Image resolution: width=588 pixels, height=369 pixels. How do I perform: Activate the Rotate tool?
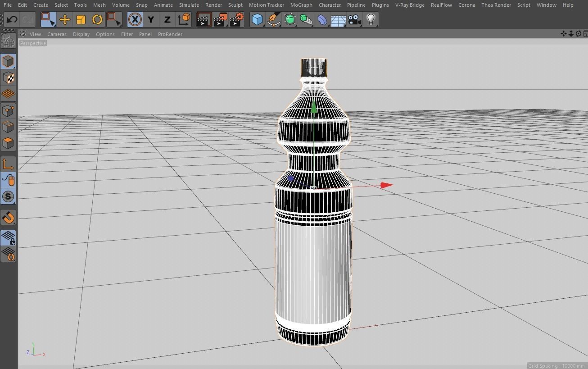[97, 19]
